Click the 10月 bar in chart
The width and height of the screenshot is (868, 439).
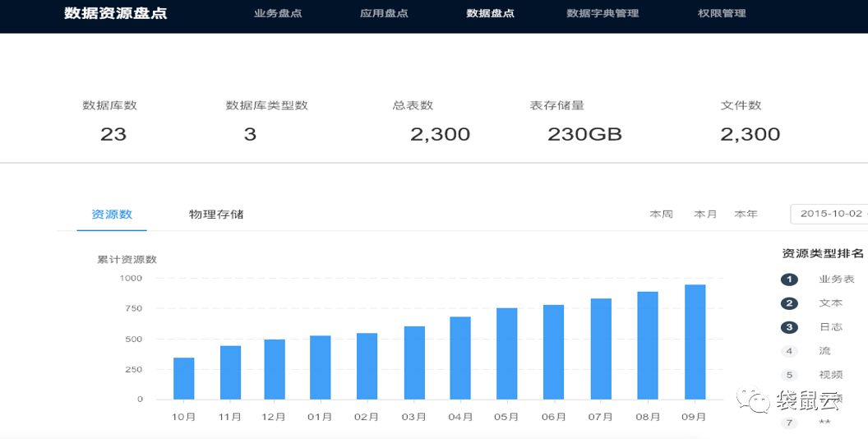(184, 379)
